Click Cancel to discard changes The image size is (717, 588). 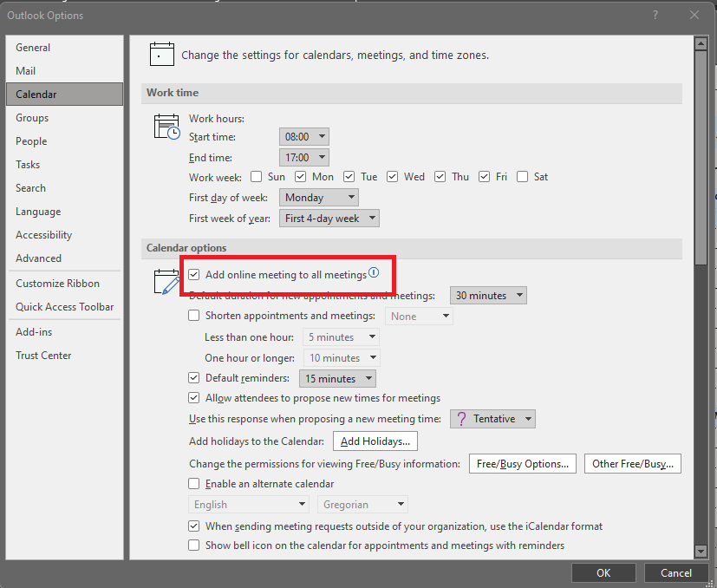point(676,573)
